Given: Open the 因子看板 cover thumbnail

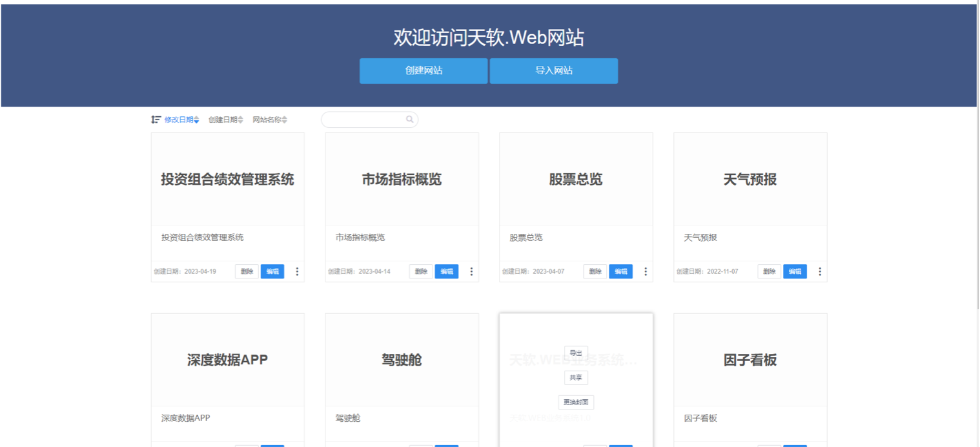Looking at the screenshot, I should [750, 360].
